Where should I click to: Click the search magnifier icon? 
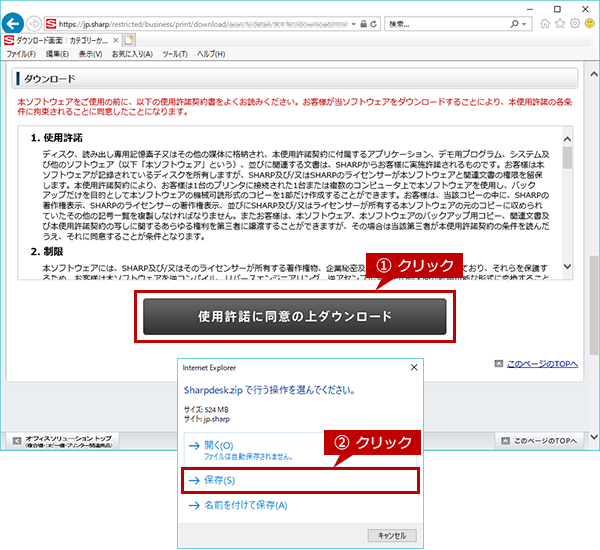[514, 24]
